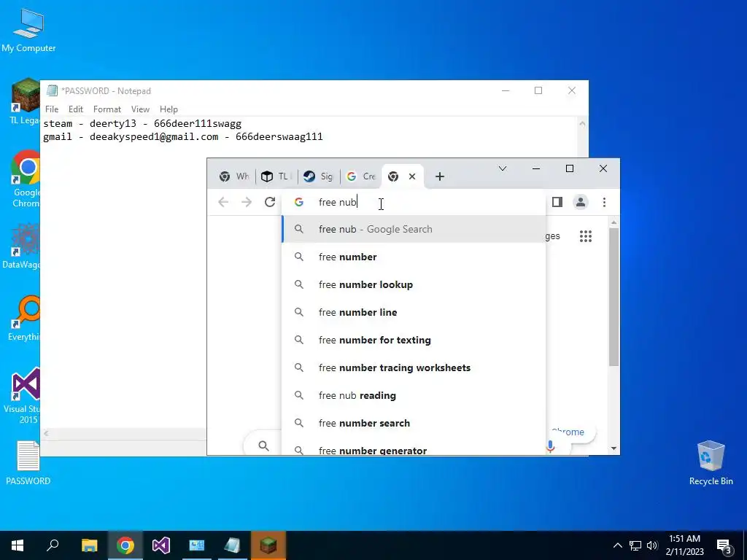Switch to Google 'Cre' tab
This screenshot has width=747, height=560.
pos(361,176)
